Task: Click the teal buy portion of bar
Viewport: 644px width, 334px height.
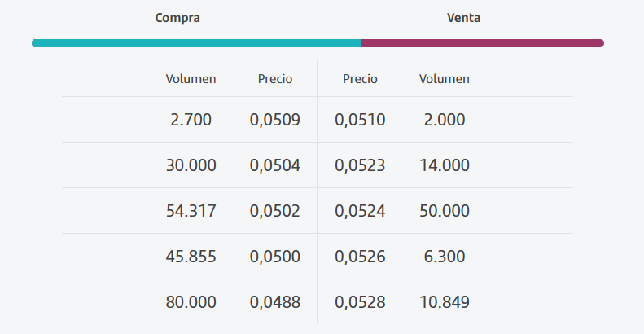Action: click(195, 43)
